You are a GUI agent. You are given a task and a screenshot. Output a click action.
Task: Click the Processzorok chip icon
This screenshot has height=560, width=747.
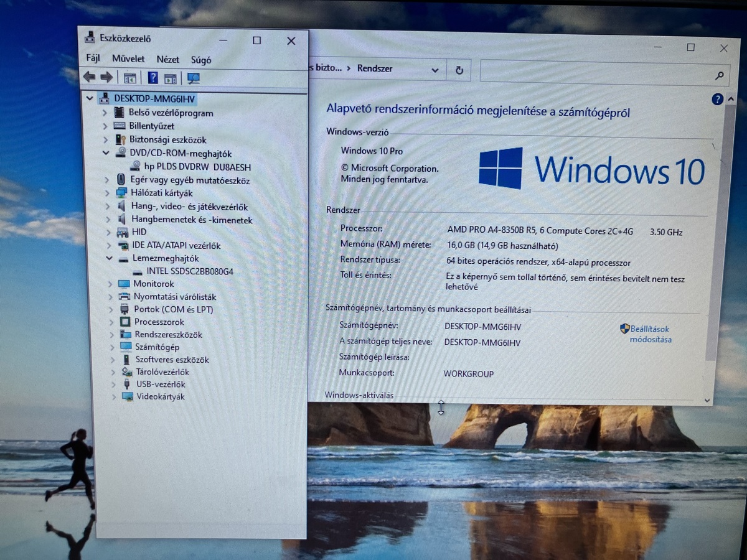coord(125,322)
